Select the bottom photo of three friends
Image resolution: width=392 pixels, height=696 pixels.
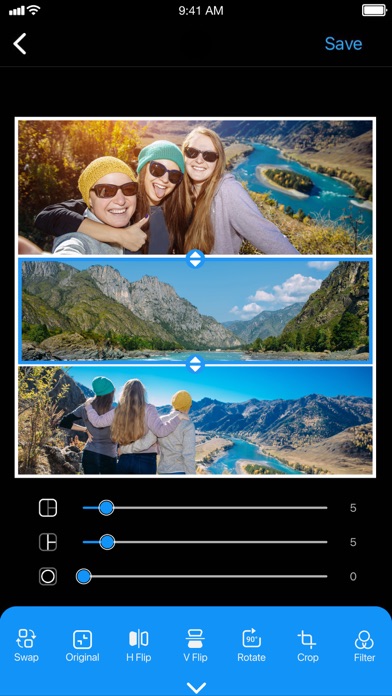pyautogui.click(x=195, y=420)
